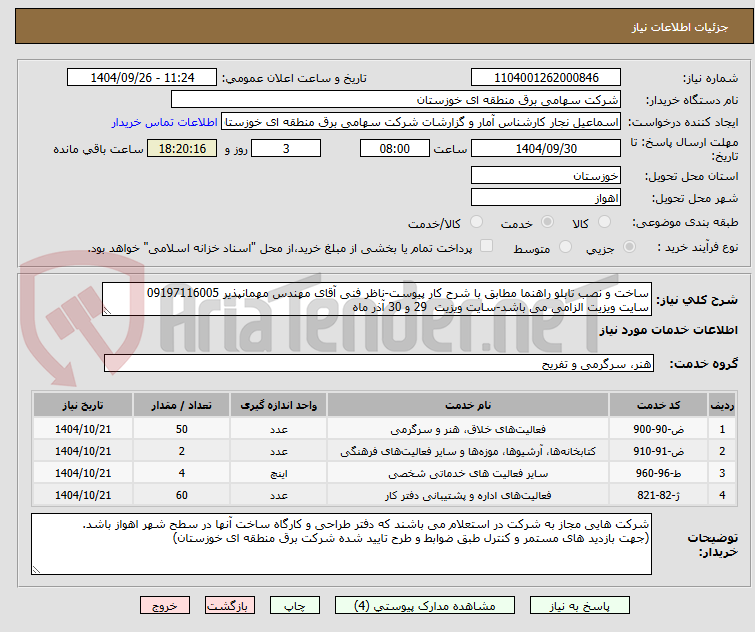
Task: Select the کالا radio button
Action: pos(604,222)
